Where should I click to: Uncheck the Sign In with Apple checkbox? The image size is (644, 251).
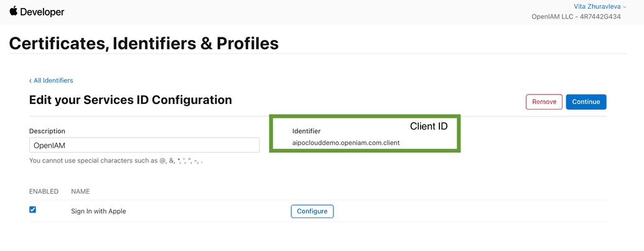tap(33, 210)
